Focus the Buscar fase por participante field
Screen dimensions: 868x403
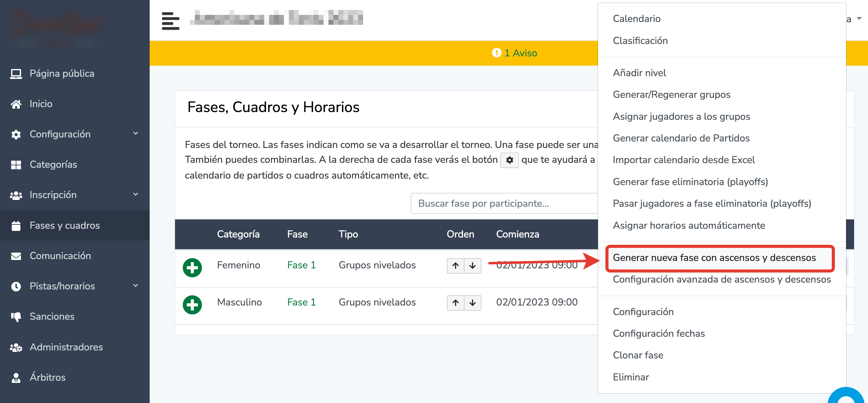tap(504, 203)
